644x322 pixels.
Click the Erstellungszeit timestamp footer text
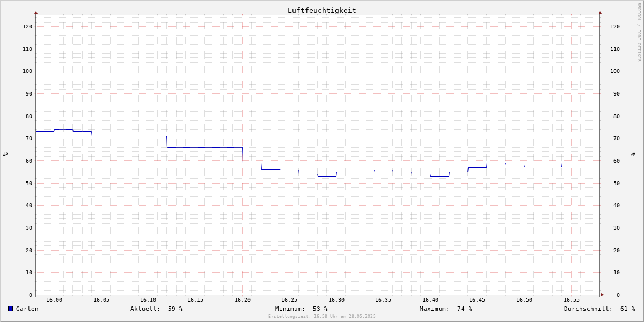click(322, 316)
